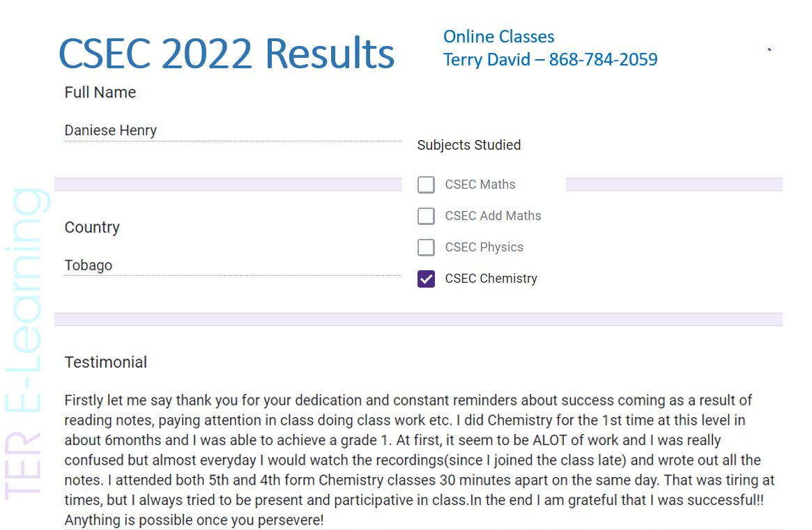The image size is (812, 530).
Task: Click the small purple mark at top right
Action: (x=769, y=49)
